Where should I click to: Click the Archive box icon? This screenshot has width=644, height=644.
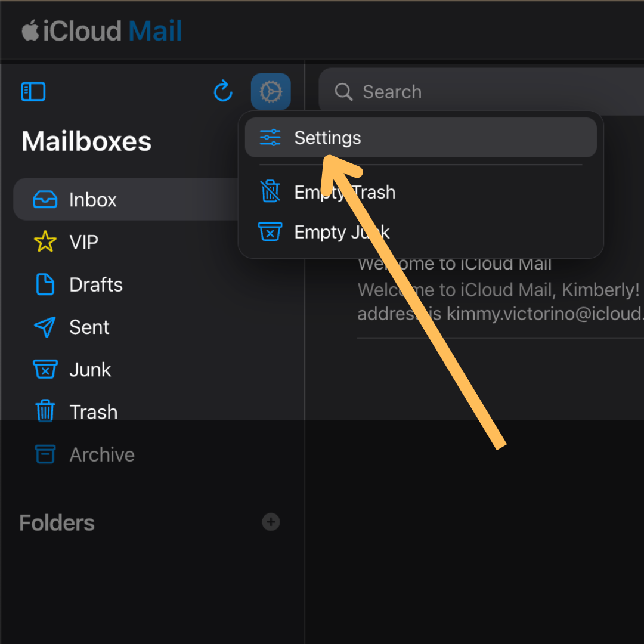point(45,454)
